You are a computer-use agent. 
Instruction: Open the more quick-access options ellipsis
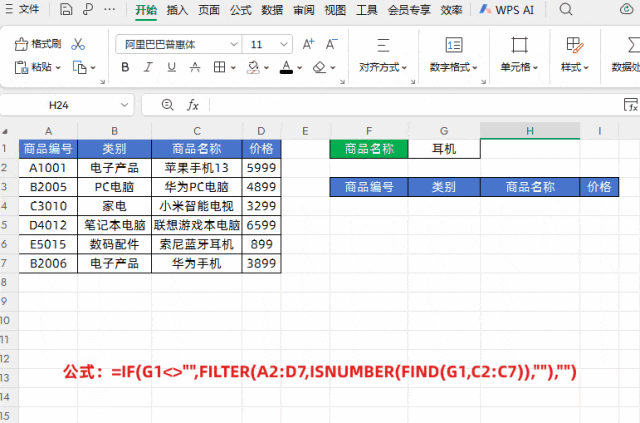[109, 9]
